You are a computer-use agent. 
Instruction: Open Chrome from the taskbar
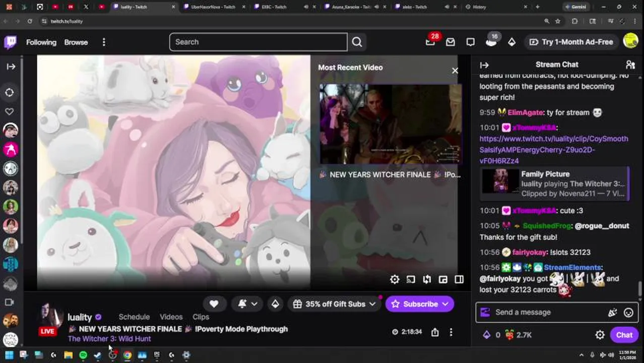[127, 355]
